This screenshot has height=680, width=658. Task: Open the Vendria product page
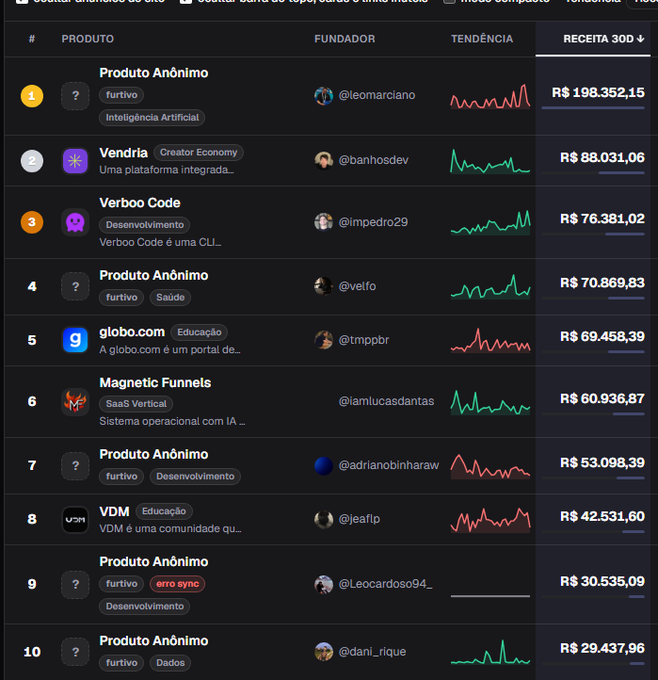(x=123, y=153)
